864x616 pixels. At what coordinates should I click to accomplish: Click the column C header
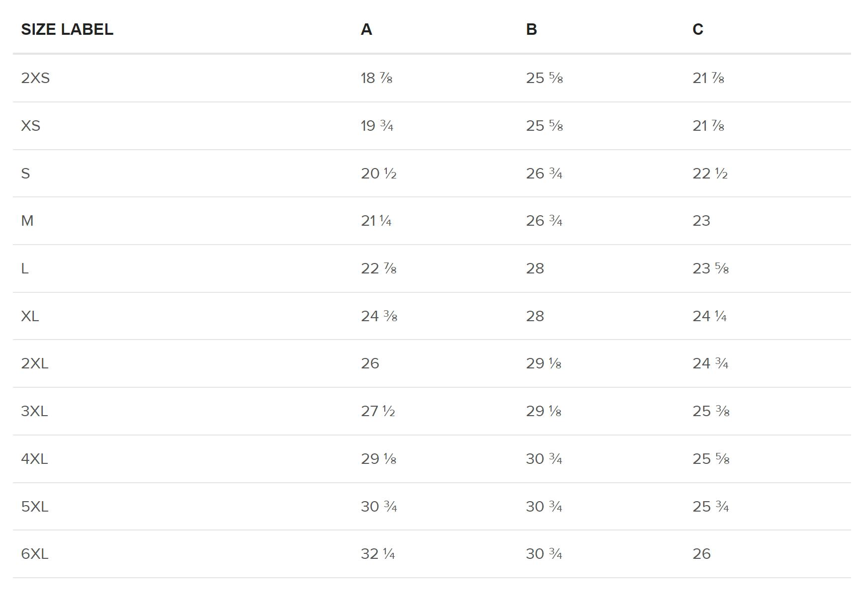(698, 29)
